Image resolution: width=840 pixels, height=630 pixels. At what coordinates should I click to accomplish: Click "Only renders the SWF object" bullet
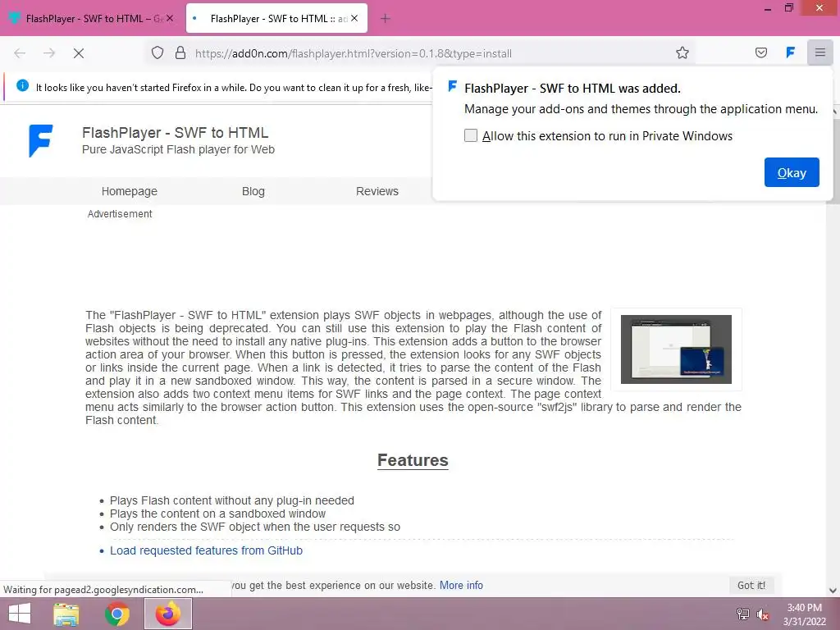click(x=255, y=527)
